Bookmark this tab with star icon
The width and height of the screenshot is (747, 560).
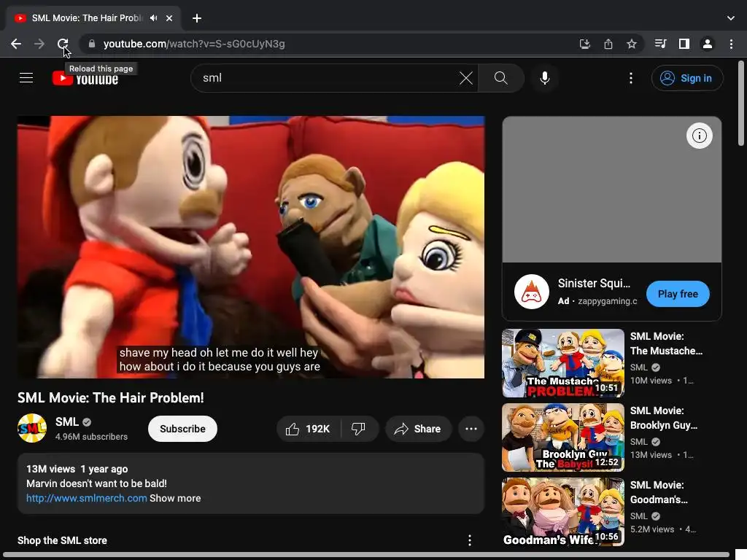click(632, 44)
